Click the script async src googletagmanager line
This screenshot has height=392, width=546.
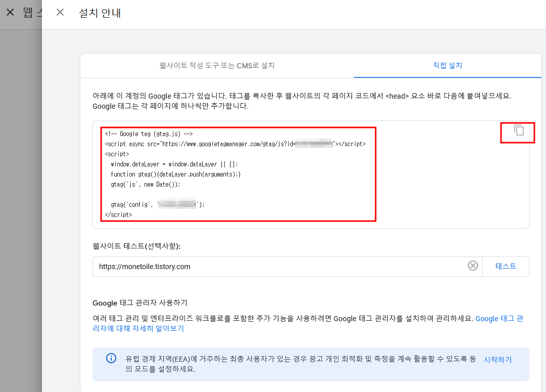(x=235, y=144)
